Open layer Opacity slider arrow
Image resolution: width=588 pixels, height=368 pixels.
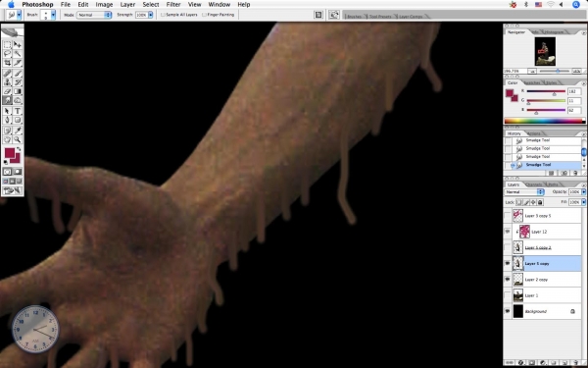pyautogui.click(x=583, y=192)
